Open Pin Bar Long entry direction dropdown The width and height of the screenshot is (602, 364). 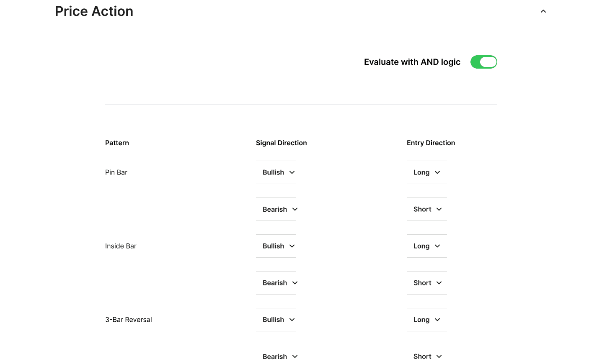(x=426, y=172)
